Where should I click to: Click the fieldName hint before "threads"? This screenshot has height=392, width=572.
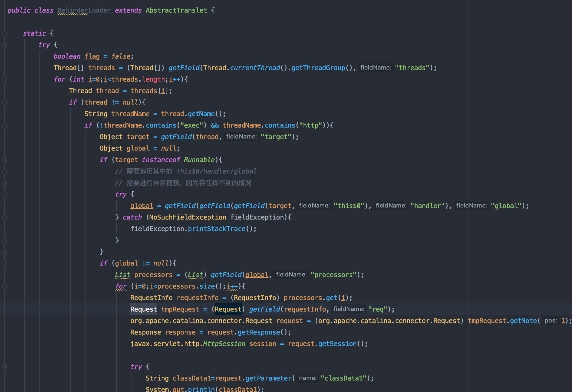tap(375, 68)
